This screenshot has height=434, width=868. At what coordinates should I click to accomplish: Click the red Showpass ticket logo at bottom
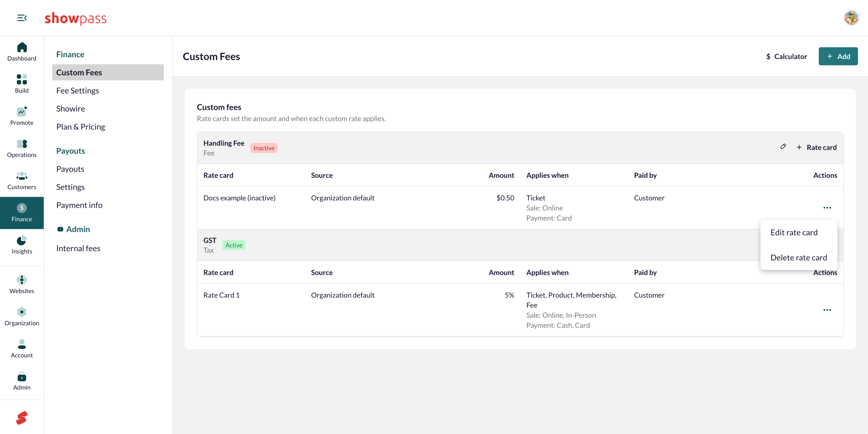[x=22, y=418]
